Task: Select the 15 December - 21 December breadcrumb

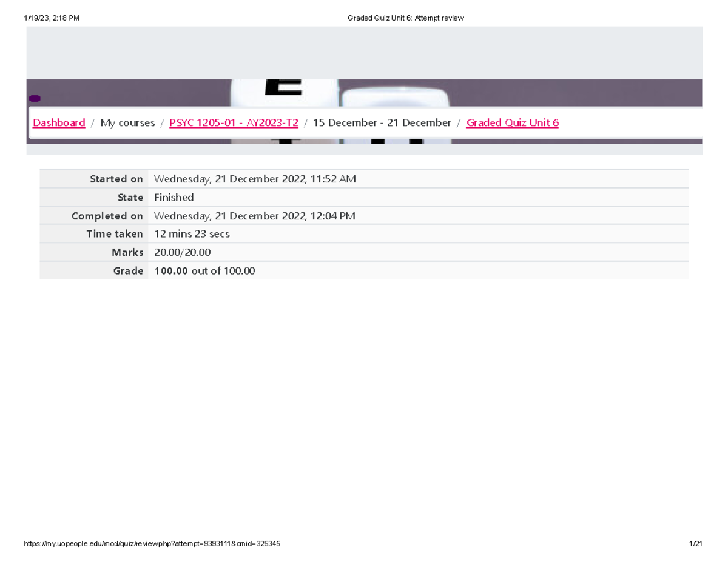Action: (x=382, y=122)
